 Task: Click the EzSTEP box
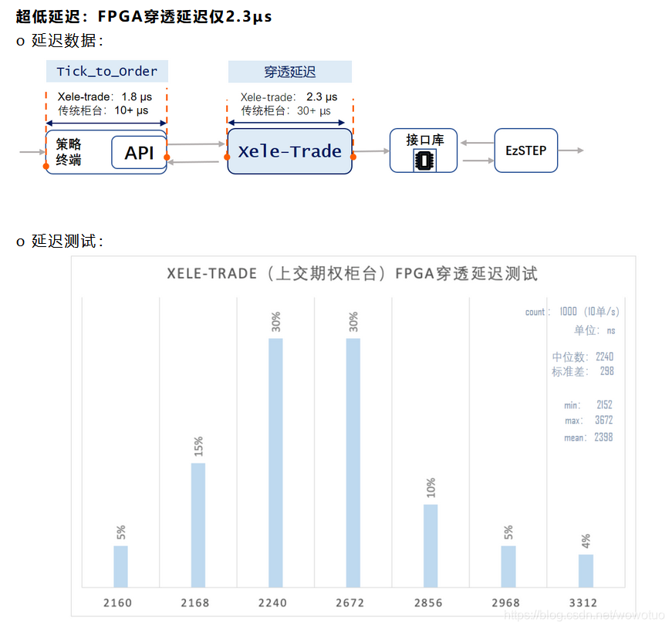[x=526, y=150]
